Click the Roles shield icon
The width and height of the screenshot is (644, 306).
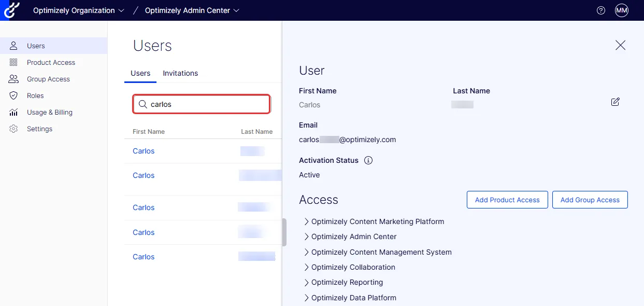point(14,95)
